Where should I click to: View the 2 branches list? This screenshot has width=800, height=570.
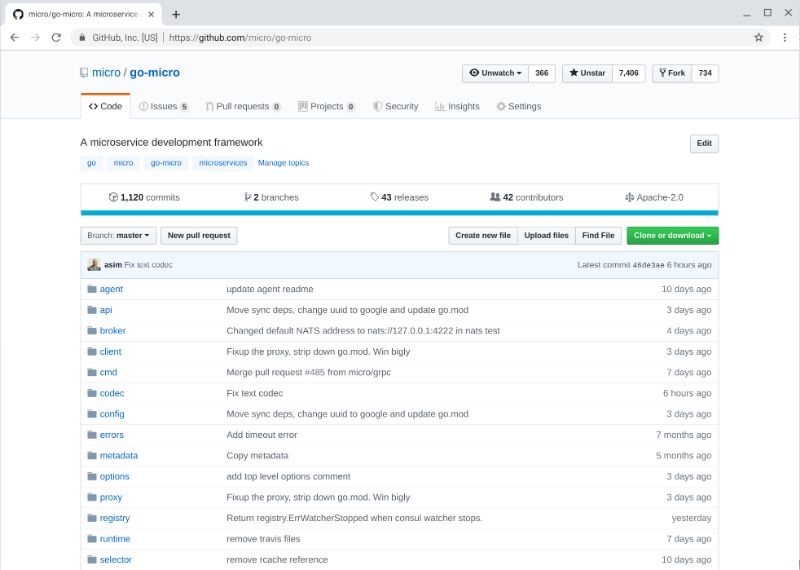tap(271, 197)
